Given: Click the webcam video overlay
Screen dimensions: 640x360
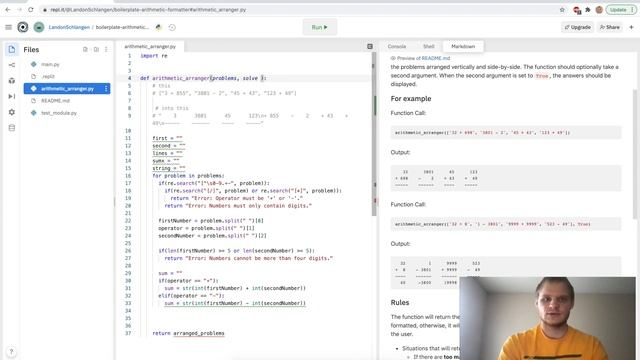Looking at the screenshot, I should click(547, 318).
